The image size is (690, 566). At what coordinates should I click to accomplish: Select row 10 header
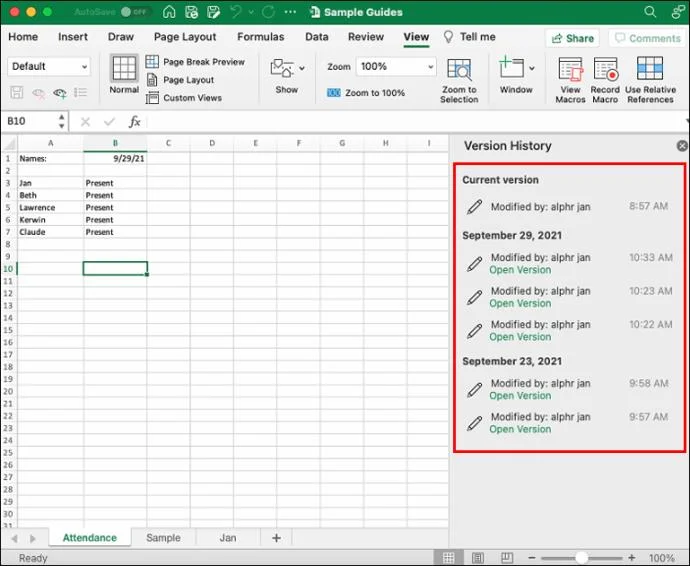point(8,268)
